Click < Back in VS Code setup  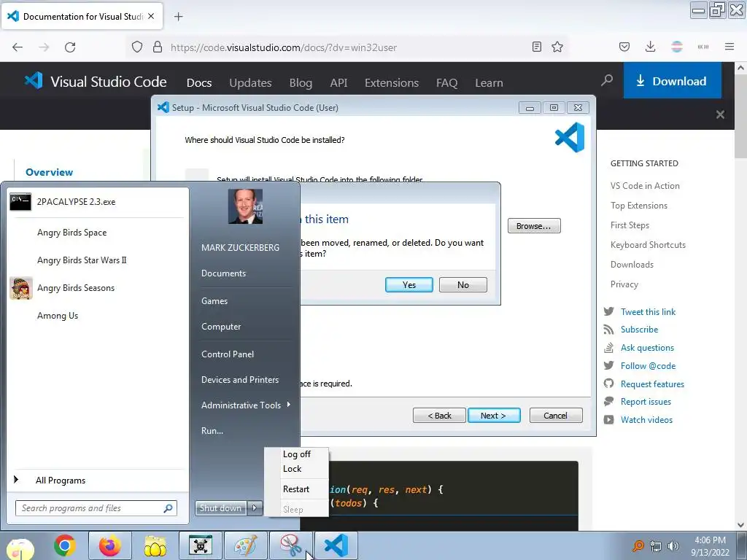point(439,415)
